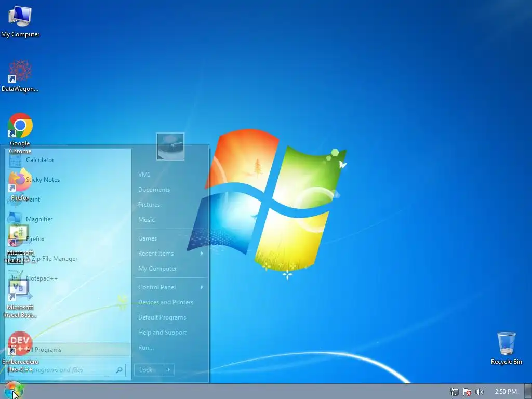
Task: Click the Embarcadero Dev-C++ desktop icon
Action: [20, 352]
